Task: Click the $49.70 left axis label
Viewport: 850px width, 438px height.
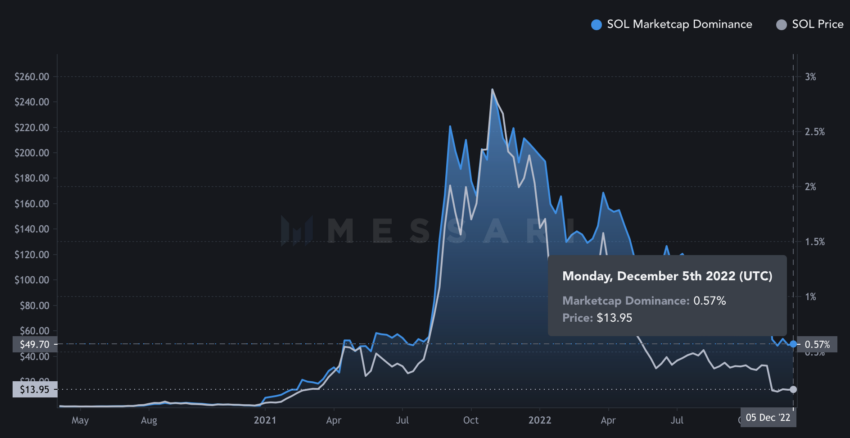Action: [x=33, y=344]
